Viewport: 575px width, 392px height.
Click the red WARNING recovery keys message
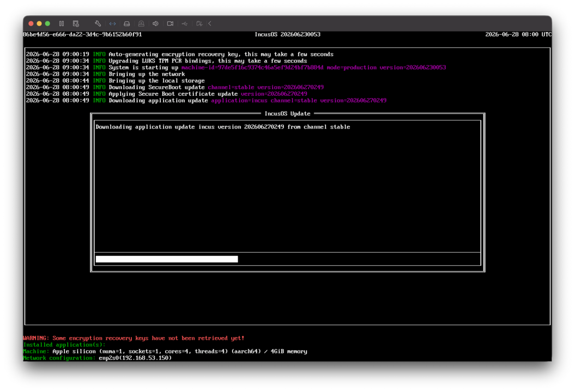(134, 338)
